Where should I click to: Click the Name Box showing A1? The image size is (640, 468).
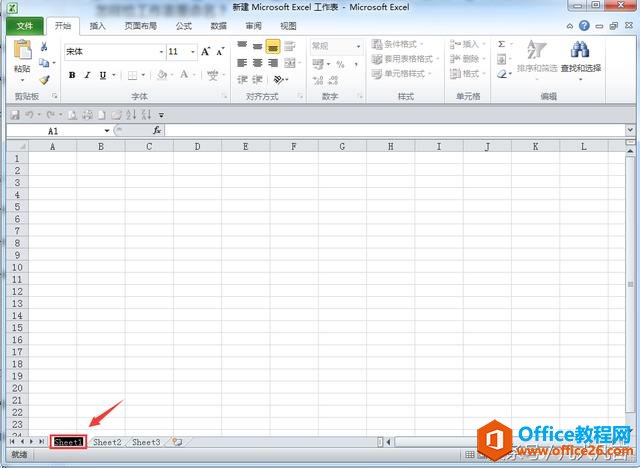[55, 131]
